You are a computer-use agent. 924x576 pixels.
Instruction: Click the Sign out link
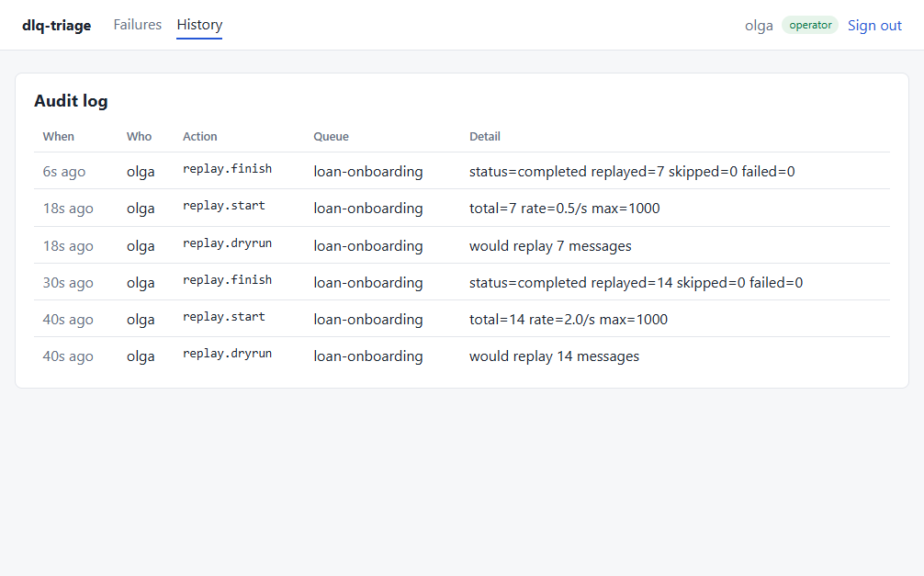tap(874, 26)
